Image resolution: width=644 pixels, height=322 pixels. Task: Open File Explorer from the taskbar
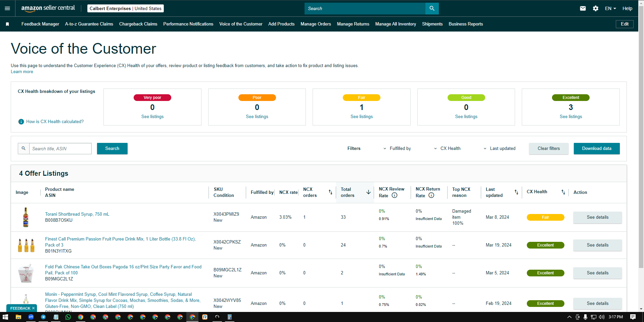(x=18, y=317)
